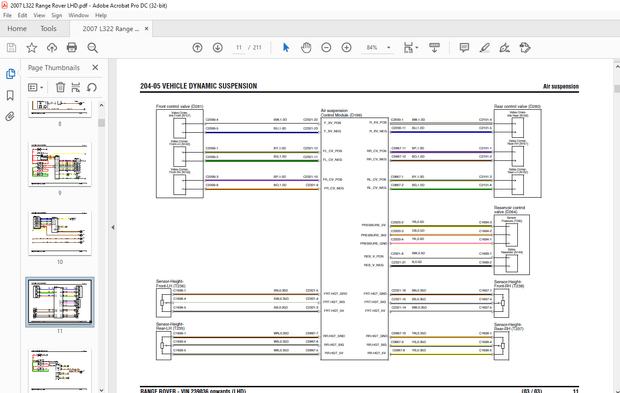Add bookmark star icon in toolbar

point(32,48)
